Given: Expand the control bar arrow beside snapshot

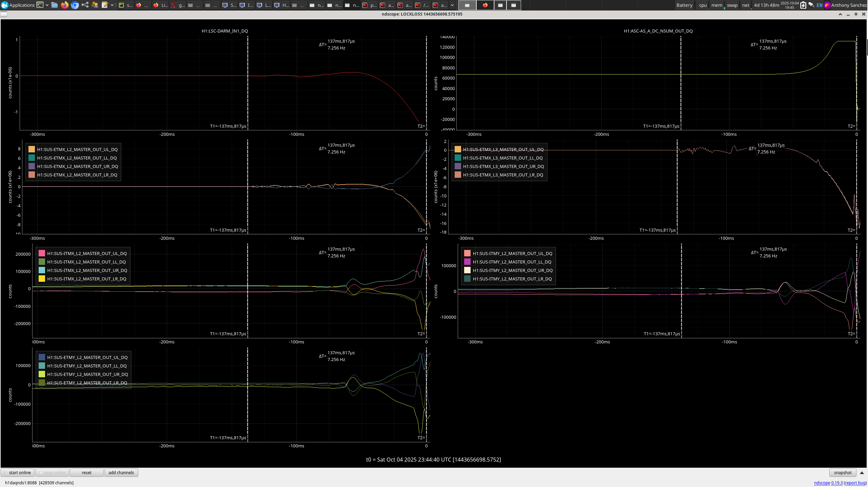Looking at the screenshot, I should 862,473.
